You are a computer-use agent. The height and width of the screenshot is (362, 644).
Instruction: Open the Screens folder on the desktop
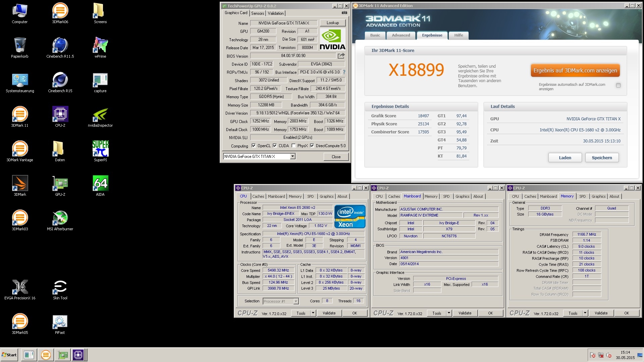[x=100, y=13]
